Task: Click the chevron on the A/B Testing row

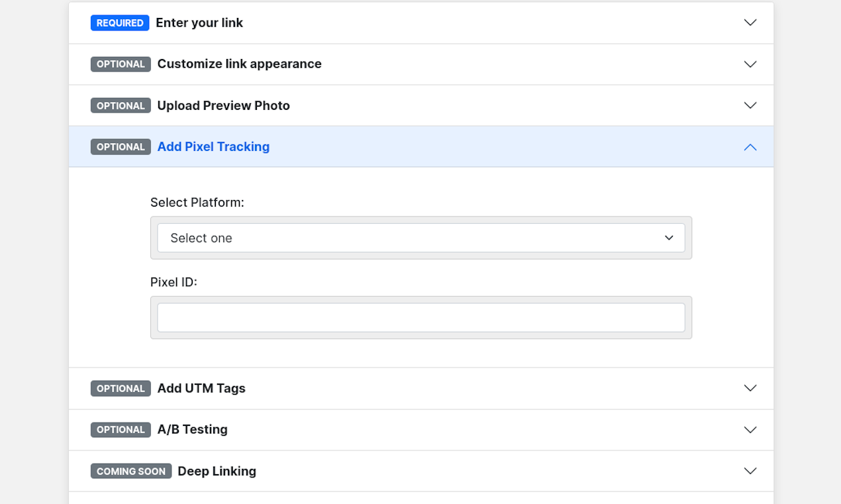Action: [750, 430]
